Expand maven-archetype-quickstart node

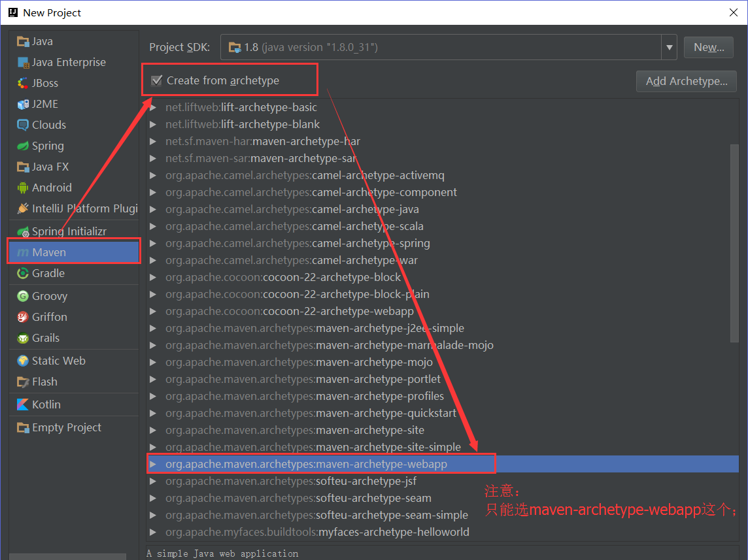click(x=153, y=414)
